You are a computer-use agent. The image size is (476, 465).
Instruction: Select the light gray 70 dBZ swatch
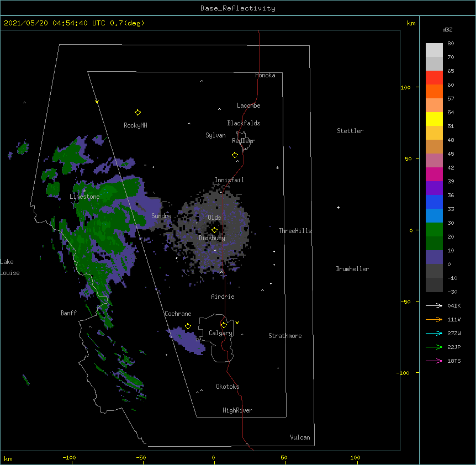(434, 50)
